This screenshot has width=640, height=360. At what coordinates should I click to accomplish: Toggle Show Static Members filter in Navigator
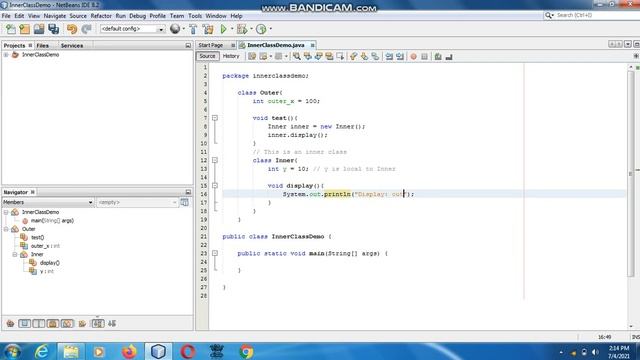pyautogui.click(x=39, y=324)
